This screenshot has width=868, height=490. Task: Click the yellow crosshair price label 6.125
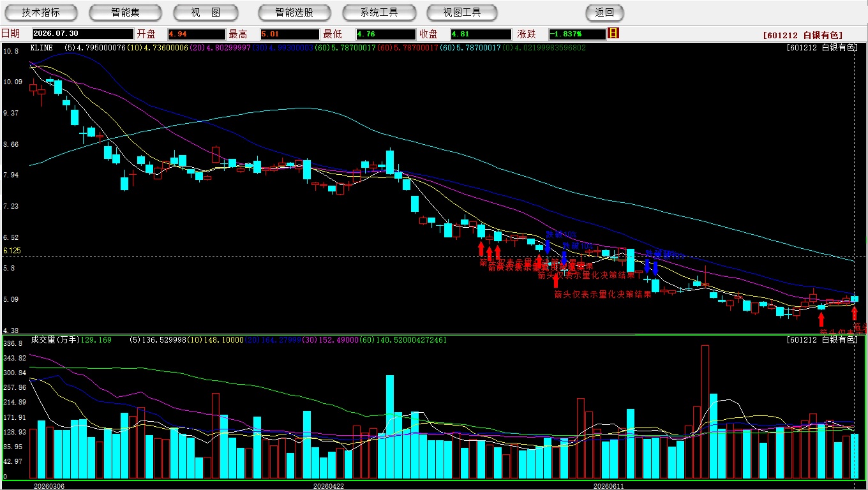(12, 251)
